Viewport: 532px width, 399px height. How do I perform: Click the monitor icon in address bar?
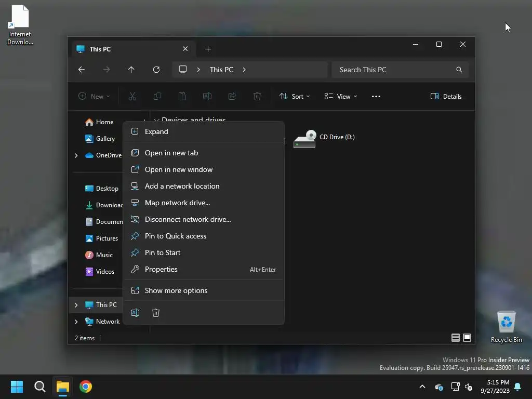pos(183,70)
